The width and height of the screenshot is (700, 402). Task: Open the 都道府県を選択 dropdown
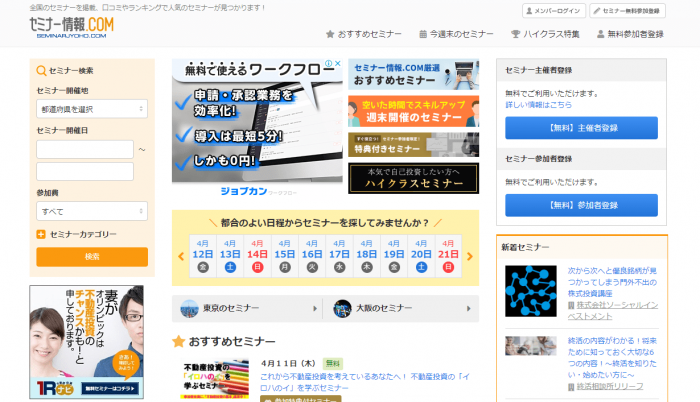pos(91,108)
